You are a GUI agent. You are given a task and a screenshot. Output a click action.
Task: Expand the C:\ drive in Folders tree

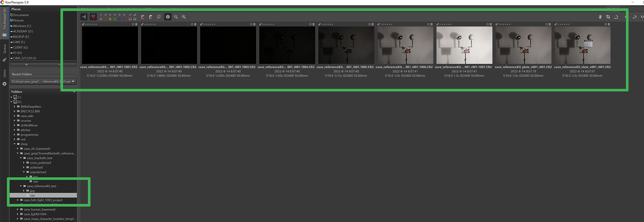click(x=11, y=97)
